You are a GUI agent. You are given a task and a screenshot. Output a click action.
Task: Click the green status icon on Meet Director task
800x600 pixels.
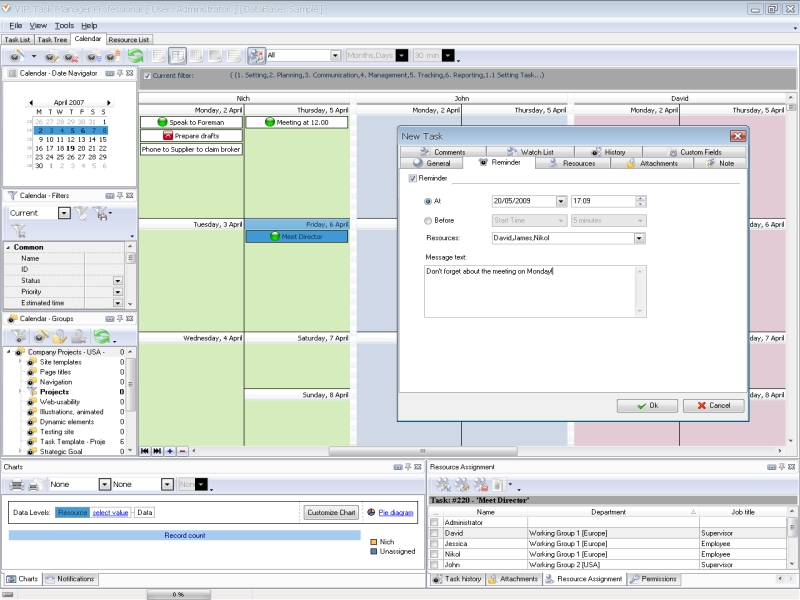coord(274,237)
